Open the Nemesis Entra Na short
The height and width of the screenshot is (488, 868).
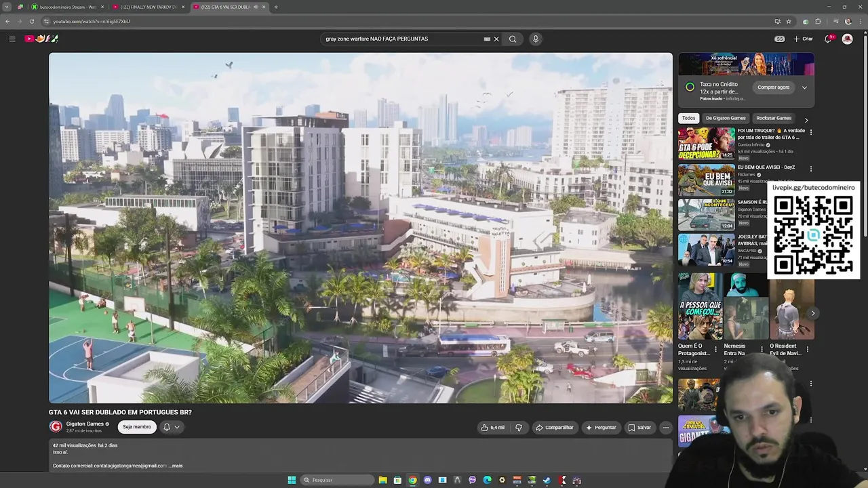pos(745,306)
